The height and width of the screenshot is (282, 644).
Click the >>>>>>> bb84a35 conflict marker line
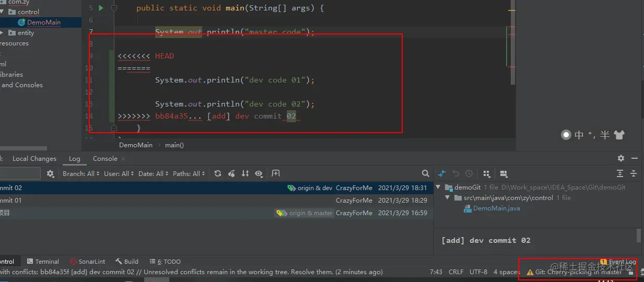tap(207, 116)
